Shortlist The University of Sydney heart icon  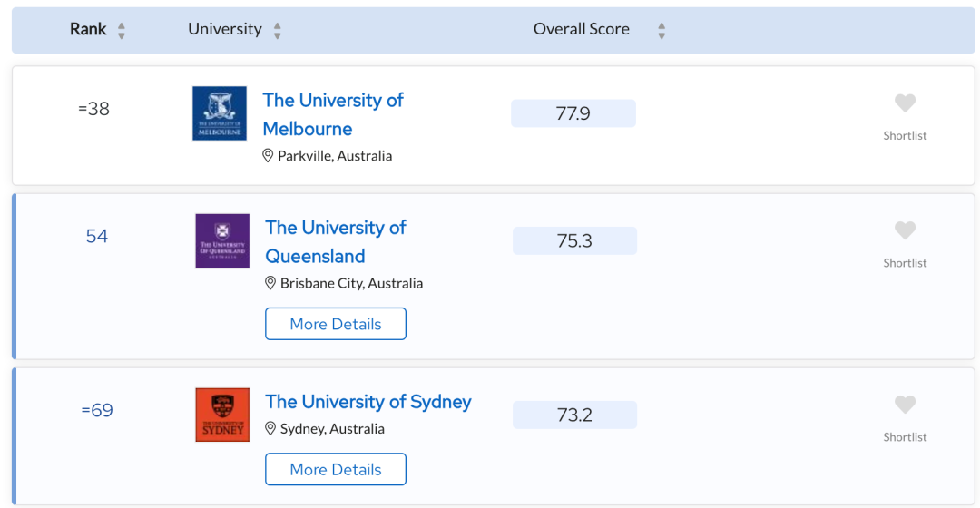coord(905,405)
